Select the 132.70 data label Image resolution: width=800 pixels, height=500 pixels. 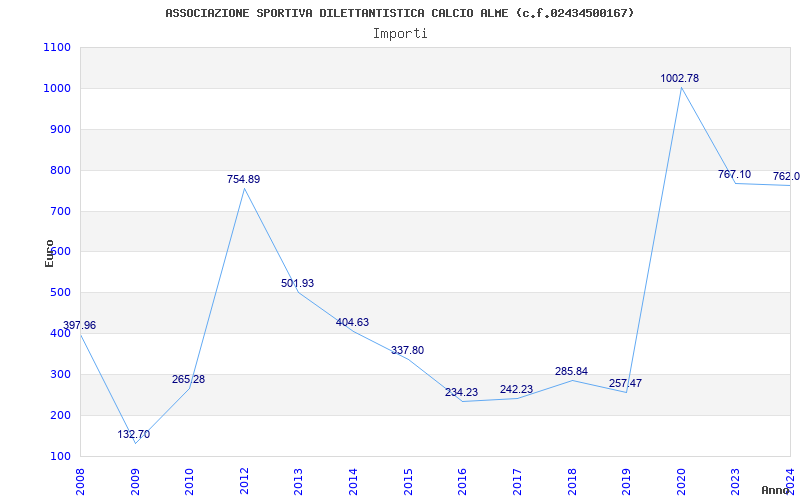(x=134, y=435)
